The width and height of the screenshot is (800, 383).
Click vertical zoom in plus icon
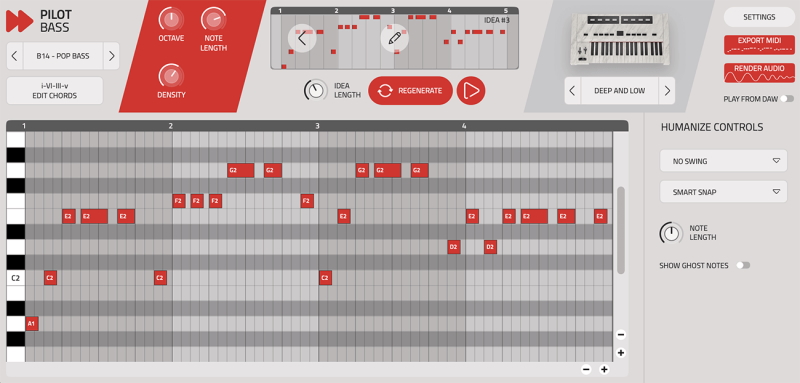[x=620, y=352]
